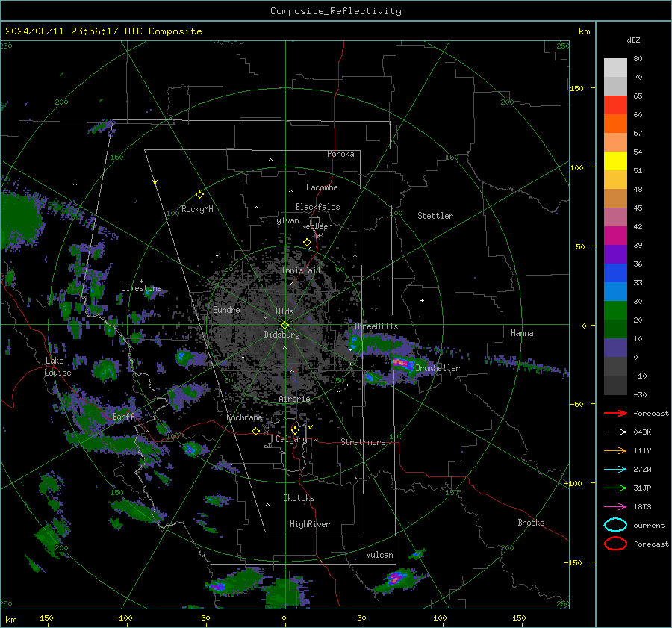Click the Banff label on the map
Viewport: 672px width, 628px height.
point(123,417)
